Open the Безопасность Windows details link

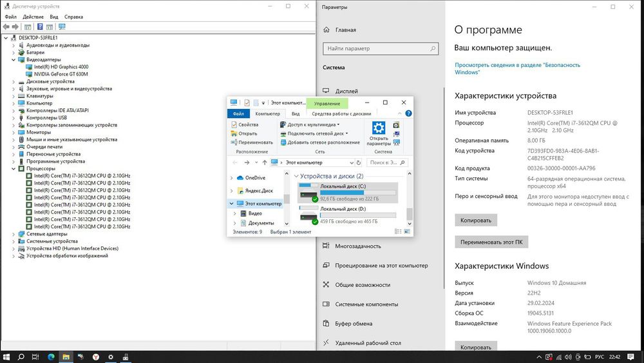tap(517, 68)
